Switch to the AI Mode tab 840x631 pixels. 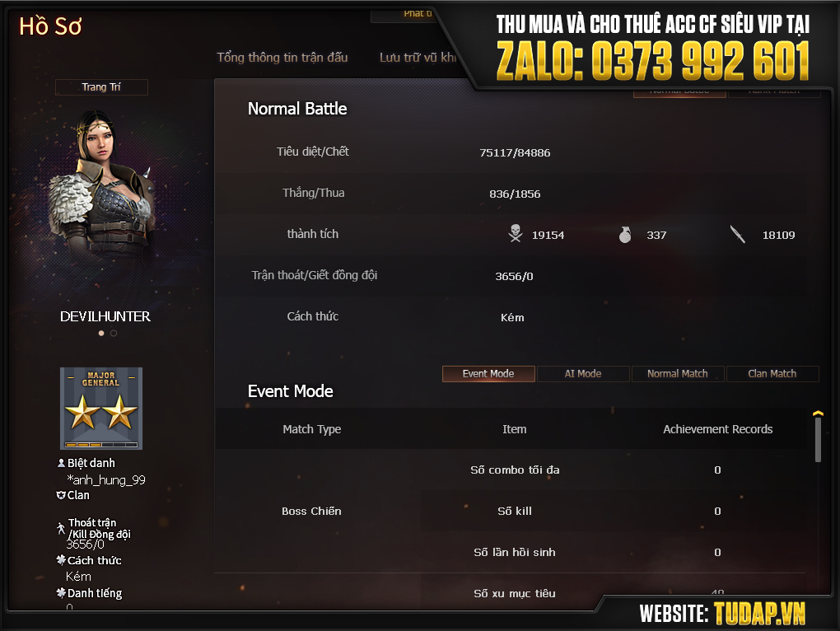(583, 374)
